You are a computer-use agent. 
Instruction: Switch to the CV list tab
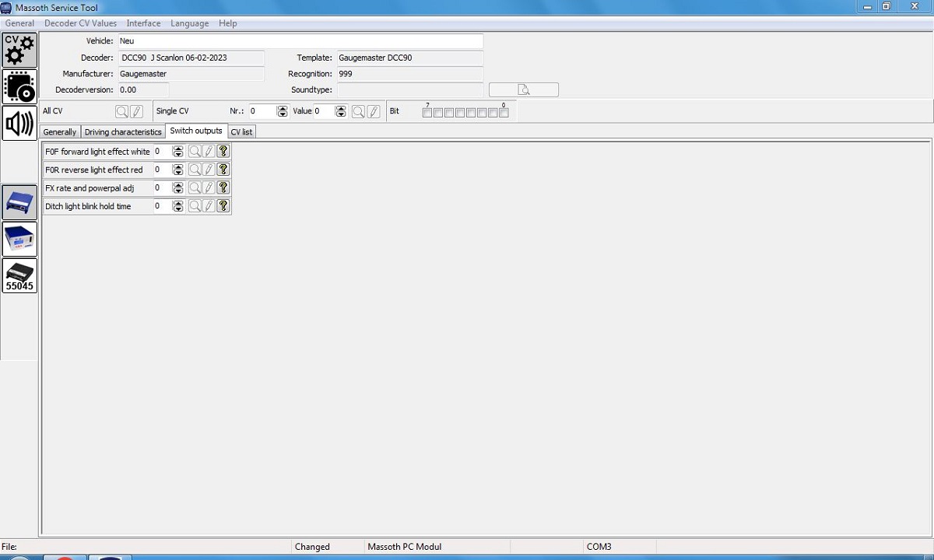(241, 131)
